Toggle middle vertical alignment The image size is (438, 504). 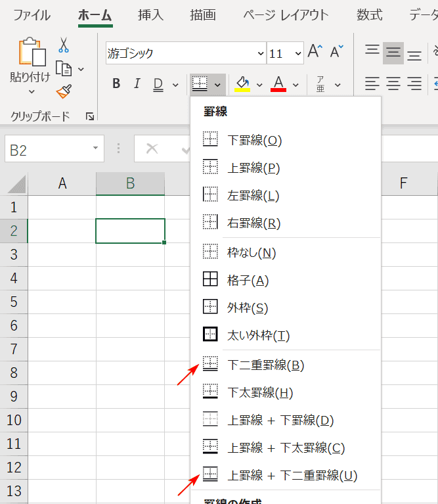point(393,53)
